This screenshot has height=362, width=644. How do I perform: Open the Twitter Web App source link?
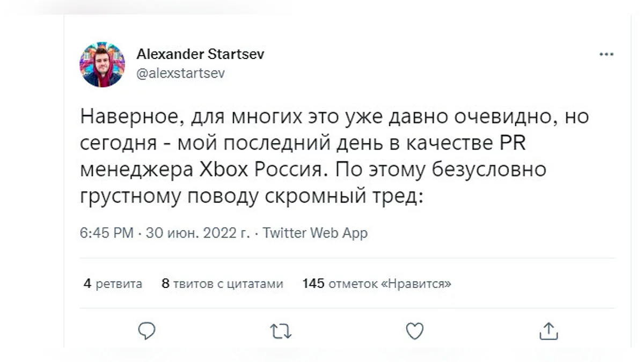(315, 233)
